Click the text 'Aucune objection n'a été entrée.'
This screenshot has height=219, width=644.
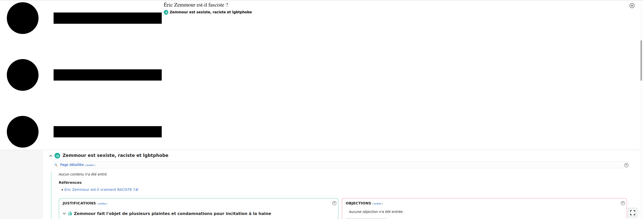[x=376, y=212]
